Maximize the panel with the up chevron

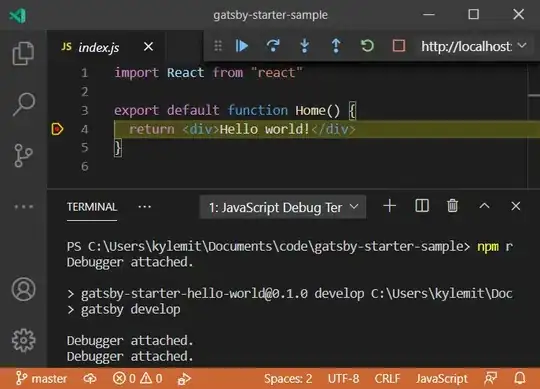point(485,206)
